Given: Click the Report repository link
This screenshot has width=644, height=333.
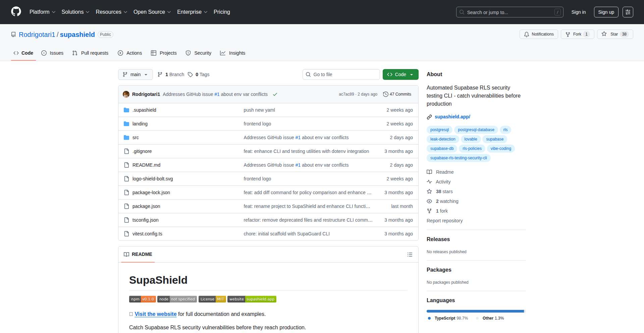Looking at the screenshot, I should pyautogui.click(x=444, y=221).
